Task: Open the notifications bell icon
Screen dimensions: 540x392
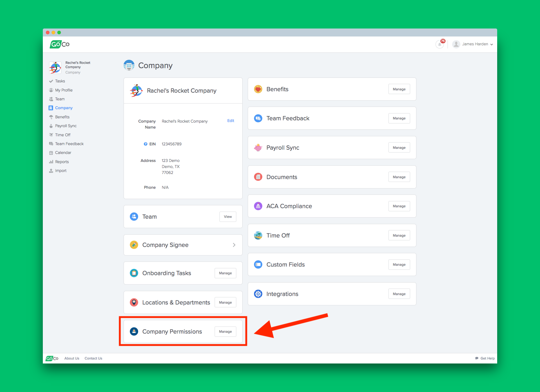Action: (440, 44)
